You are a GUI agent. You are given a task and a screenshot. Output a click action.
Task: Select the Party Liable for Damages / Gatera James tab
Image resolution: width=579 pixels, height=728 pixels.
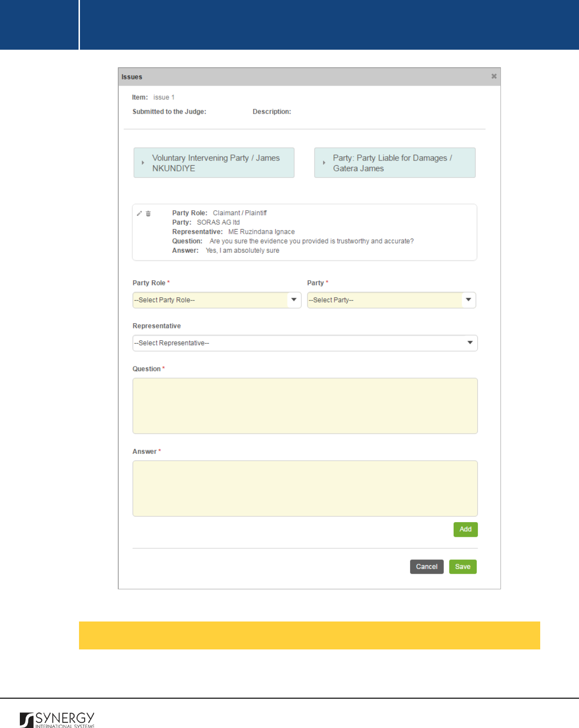pyautogui.click(x=395, y=163)
